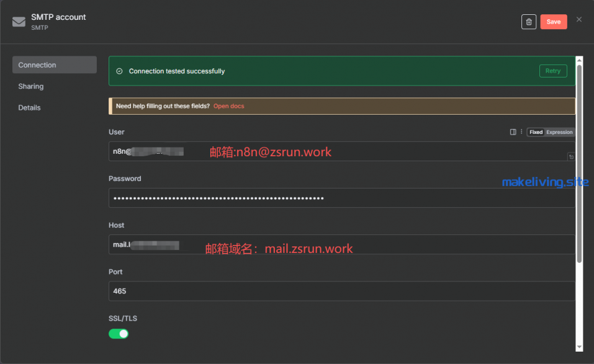Select Fixed mode for the User field
This screenshot has width=594, height=364.
(535, 131)
